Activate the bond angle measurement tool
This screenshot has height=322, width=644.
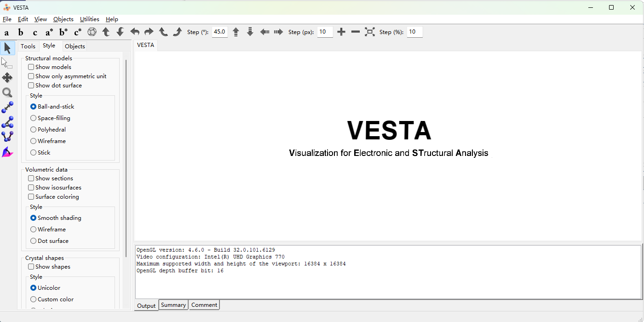click(7, 122)
